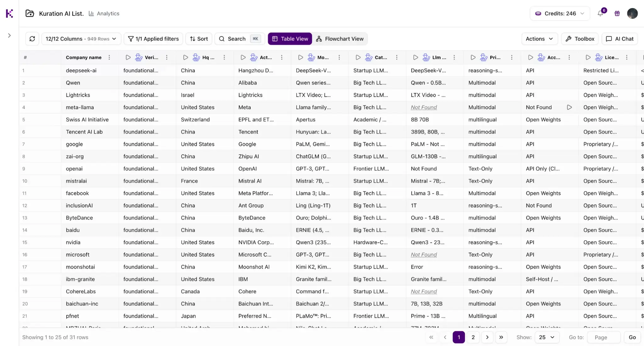Click the refresh icon in the toolbar
Viewport: 644px width, 346px height.
(x=32, y=38)
